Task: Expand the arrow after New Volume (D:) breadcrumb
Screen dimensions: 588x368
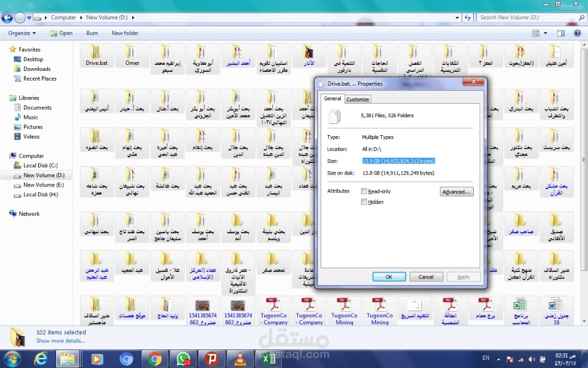Action: point(133,17)
